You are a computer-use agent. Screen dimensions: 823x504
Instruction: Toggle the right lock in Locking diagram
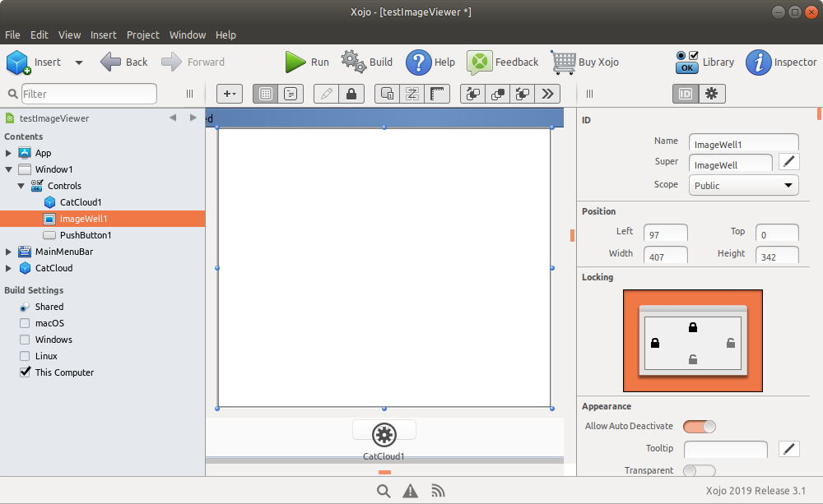[731, 343]
